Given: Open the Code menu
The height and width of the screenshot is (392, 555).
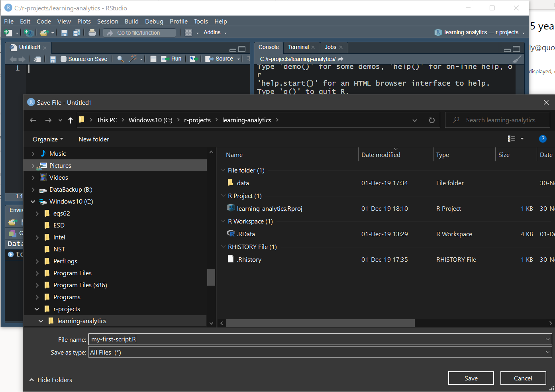Looking at the screenshot, I should tap(44, 21).
